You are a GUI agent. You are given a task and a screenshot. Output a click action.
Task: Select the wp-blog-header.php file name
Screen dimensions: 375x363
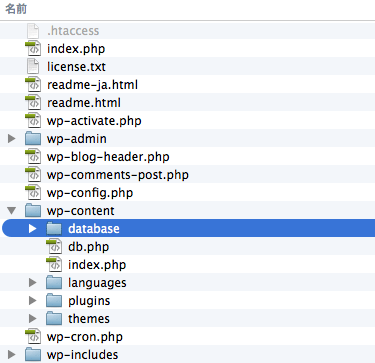[108, 157]
